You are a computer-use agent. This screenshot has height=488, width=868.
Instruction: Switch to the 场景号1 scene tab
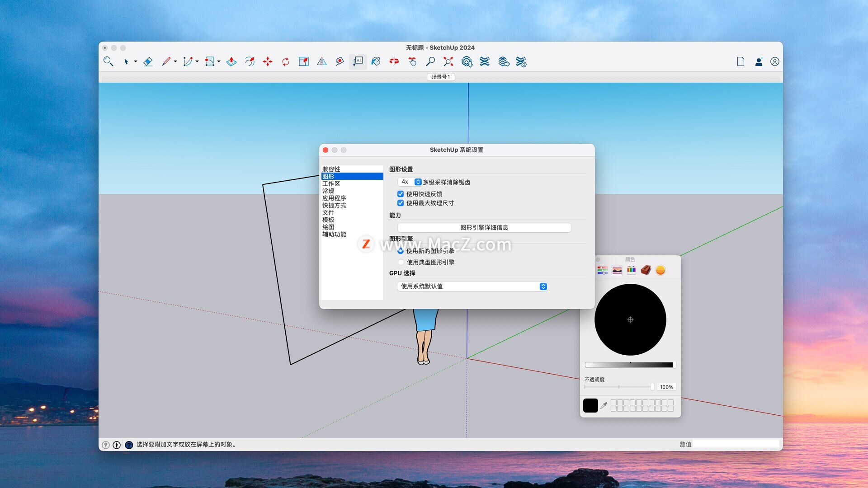click(441, 77)
